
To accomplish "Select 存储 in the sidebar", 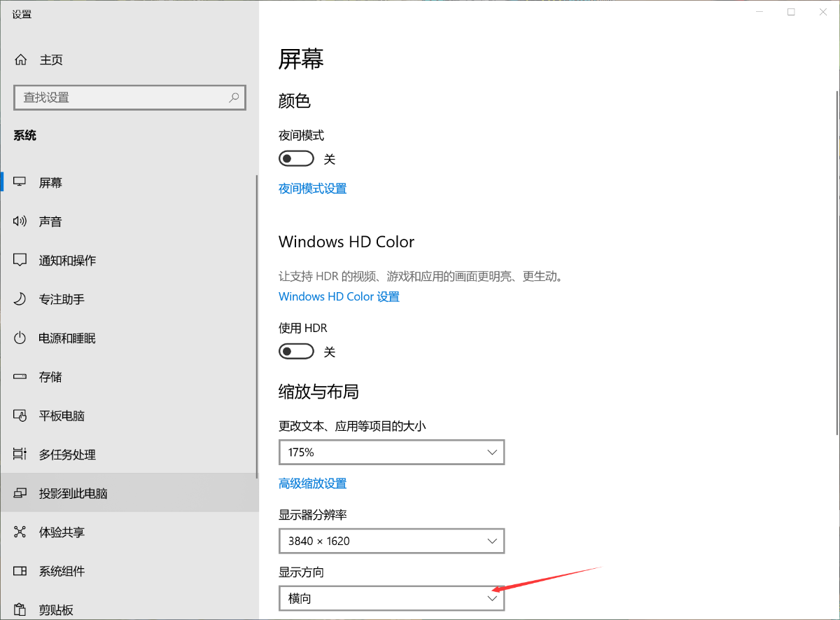I will (129, 377).
